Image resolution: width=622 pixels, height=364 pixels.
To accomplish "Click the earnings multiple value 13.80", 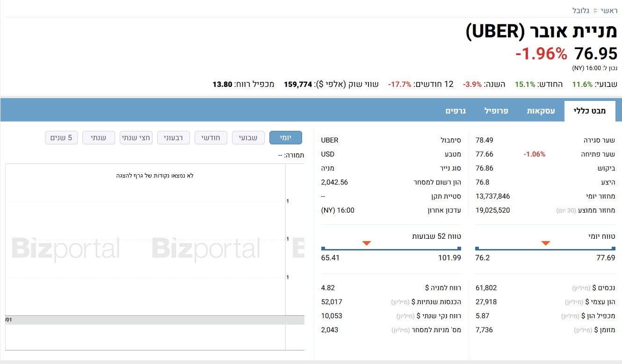I will (222, 85).
